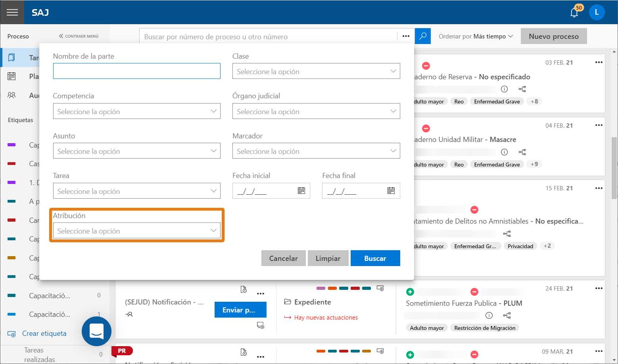This screenshot has width=618, height=364.
Task: Collapse menu with Contraer Menú
Action: click(x=79, y=36)
